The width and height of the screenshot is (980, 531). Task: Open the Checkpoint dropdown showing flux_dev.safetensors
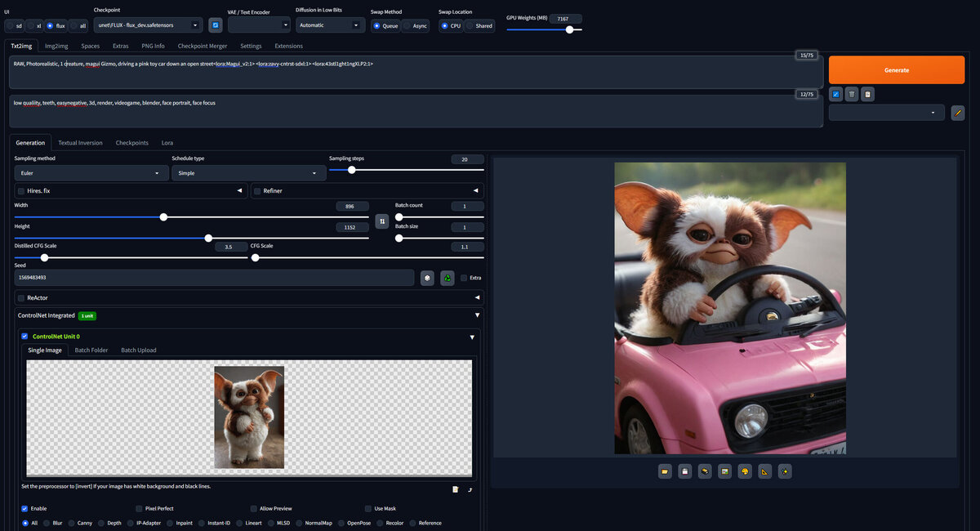(x=147, y=25)
